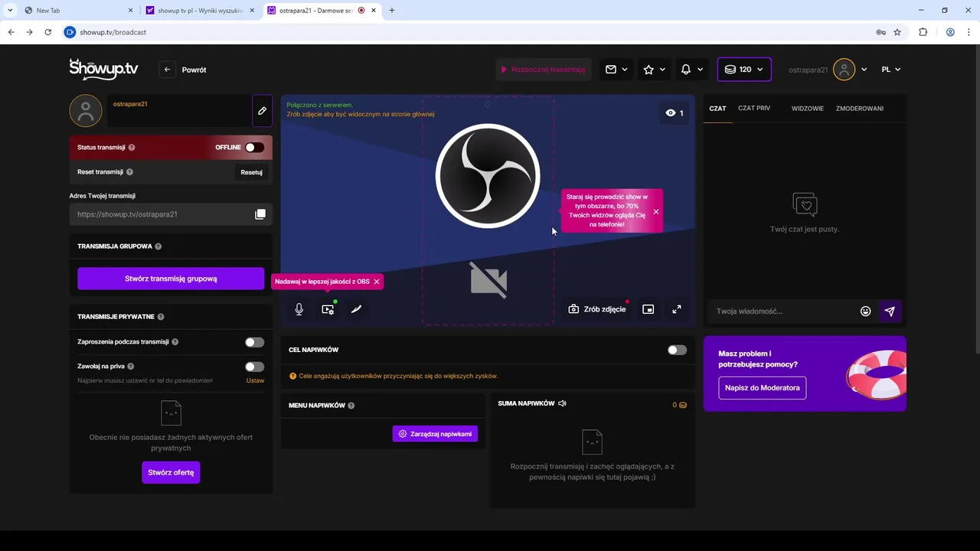Image resolution: width=980 pixels, height=551 pixels.
Task: Open the envelope messages icon
Action: pyautogui.click(x=611, y=70)
